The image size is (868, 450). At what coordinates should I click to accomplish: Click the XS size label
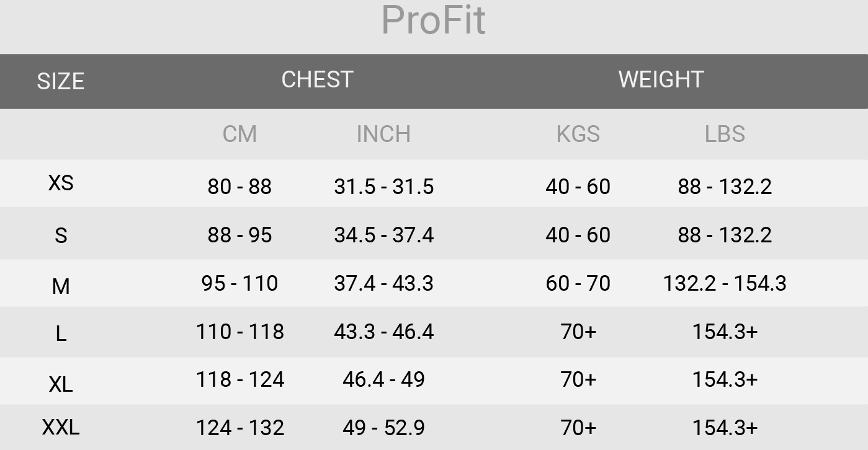coord(61,183)
